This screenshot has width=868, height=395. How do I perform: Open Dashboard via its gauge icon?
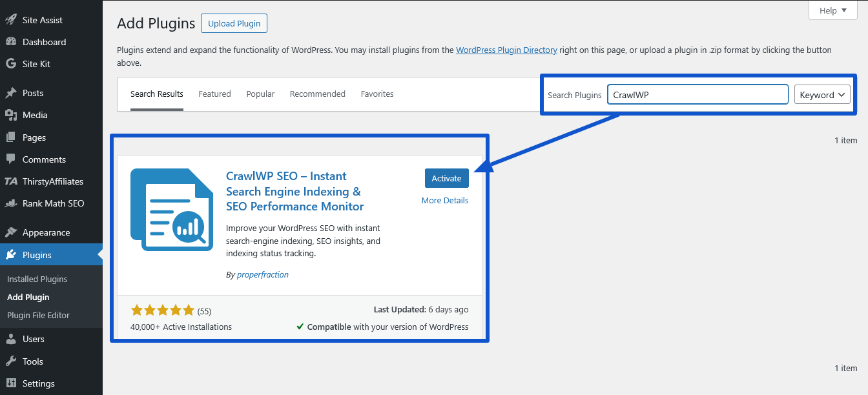11,42
